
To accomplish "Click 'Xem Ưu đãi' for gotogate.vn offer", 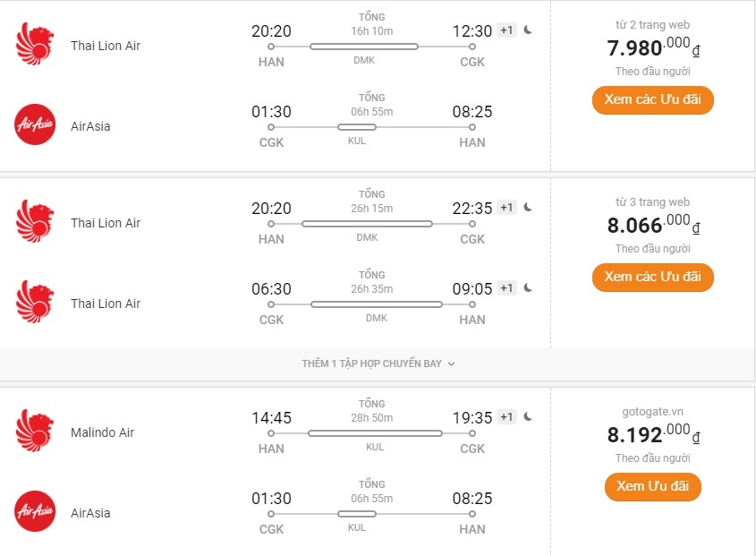I will point(652,486).
